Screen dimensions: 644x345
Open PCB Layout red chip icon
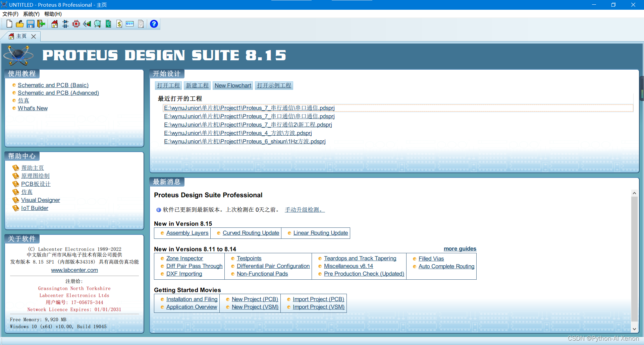click(76, 24)
